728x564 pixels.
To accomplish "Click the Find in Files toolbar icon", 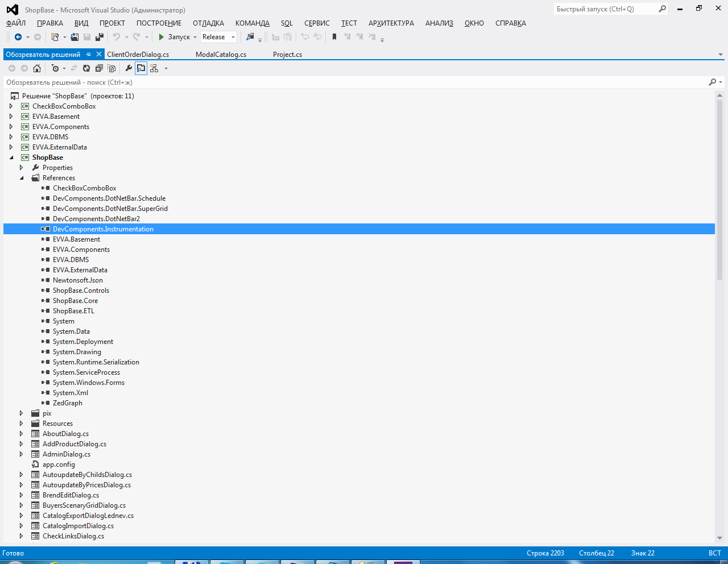I will pyautogui.click(x=250, y=37).
